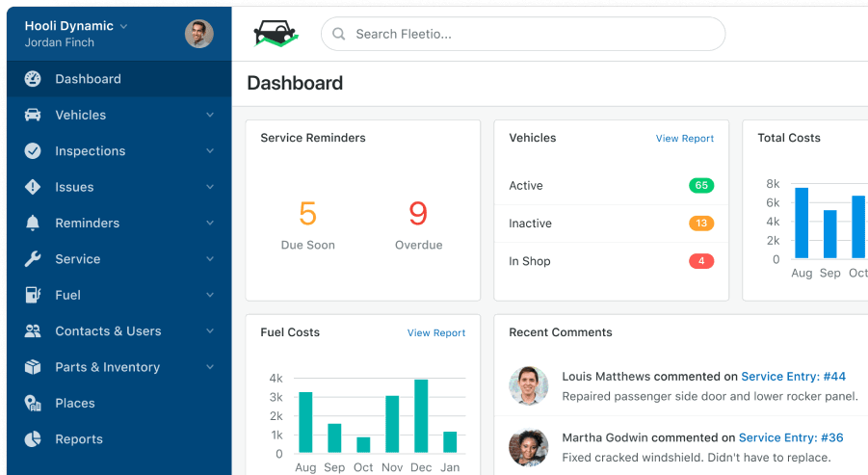Click the Reminders bell icon
868x475 pixels.
point(33,223)
